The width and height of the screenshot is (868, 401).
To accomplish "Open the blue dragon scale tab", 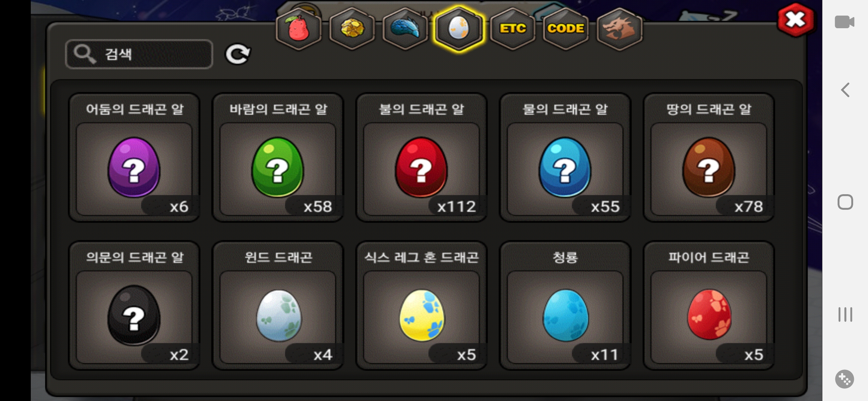I will [405, 29].
